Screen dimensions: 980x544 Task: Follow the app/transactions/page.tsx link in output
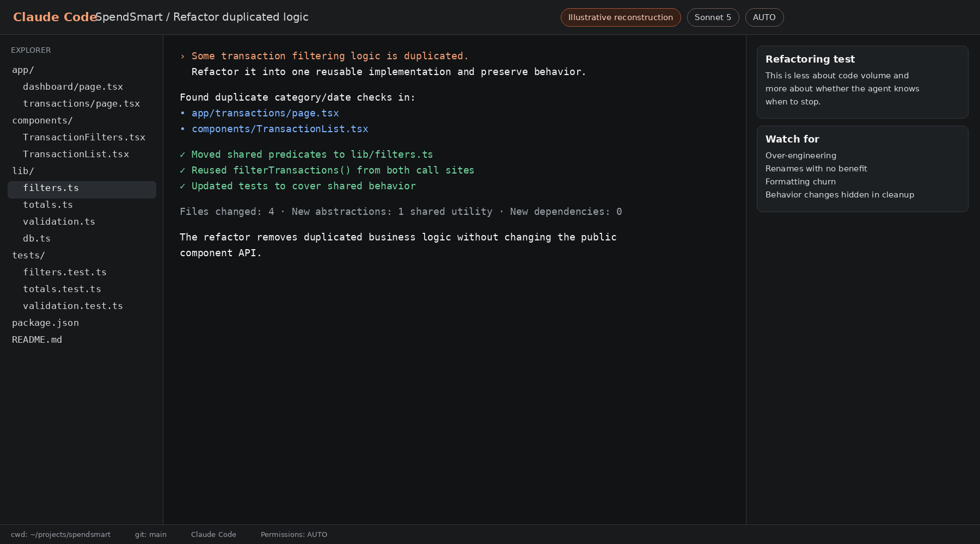[x=265, y=113]
